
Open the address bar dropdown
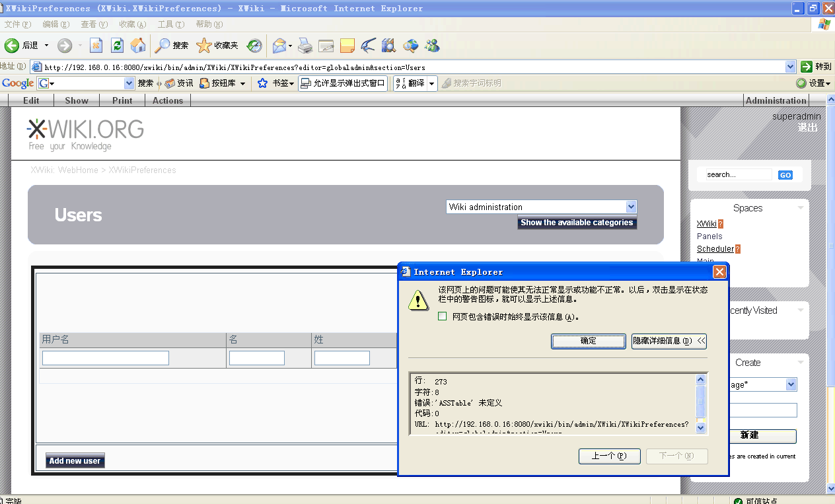[790, 67]
